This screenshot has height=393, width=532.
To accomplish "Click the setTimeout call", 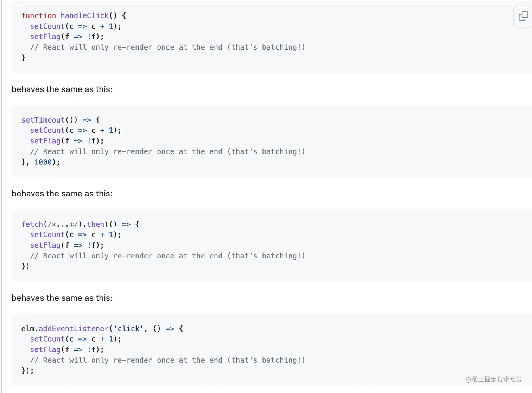I will (43, 120).
